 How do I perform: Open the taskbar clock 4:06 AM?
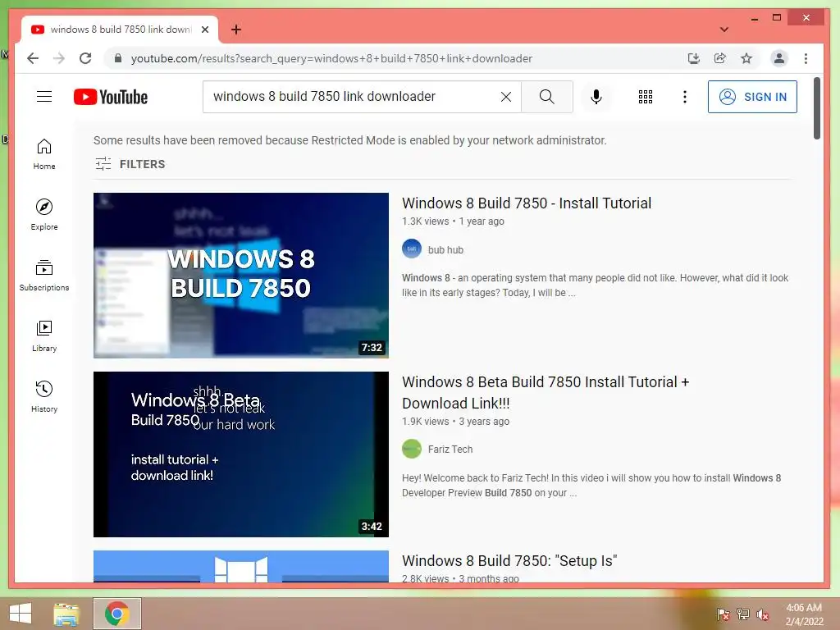(x=804, y=614)
